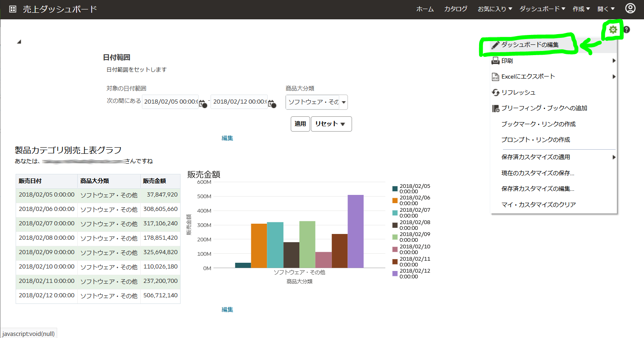Click the refresh icon for リフレッシュ

click(495, 93)
